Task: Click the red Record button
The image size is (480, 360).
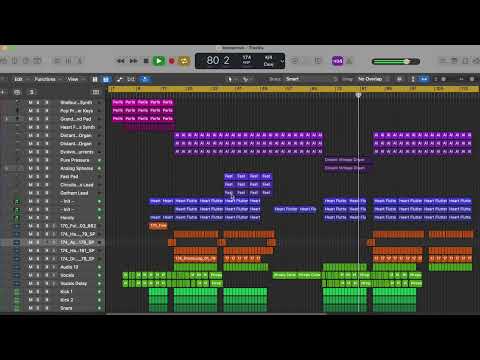Action: (x=172, y=61)
